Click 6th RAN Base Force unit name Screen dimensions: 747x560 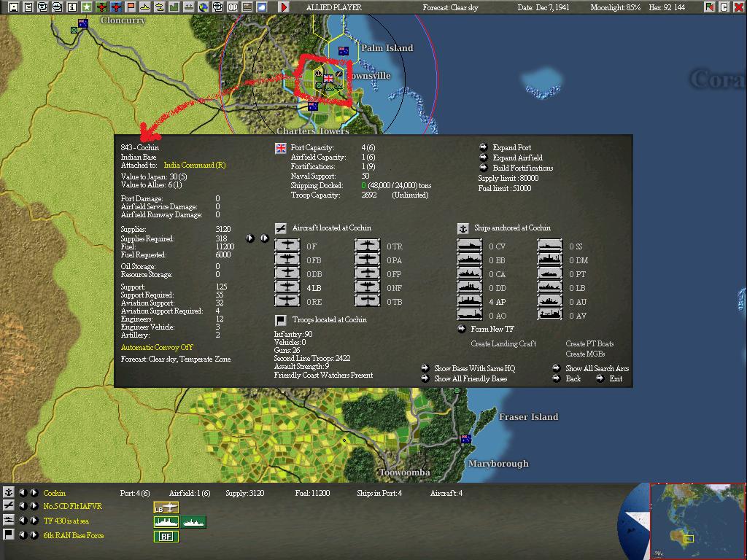click(74, 535)
